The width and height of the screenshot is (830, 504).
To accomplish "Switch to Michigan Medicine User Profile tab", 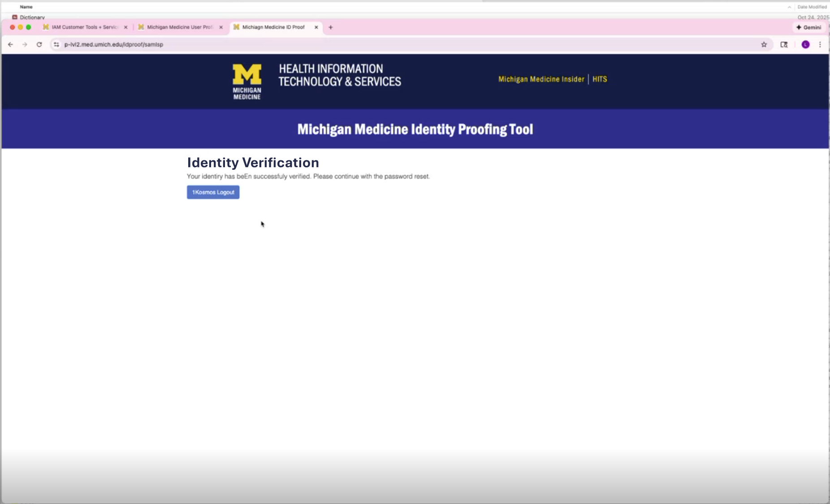I will pyautogui.click(x=179, y=27).
